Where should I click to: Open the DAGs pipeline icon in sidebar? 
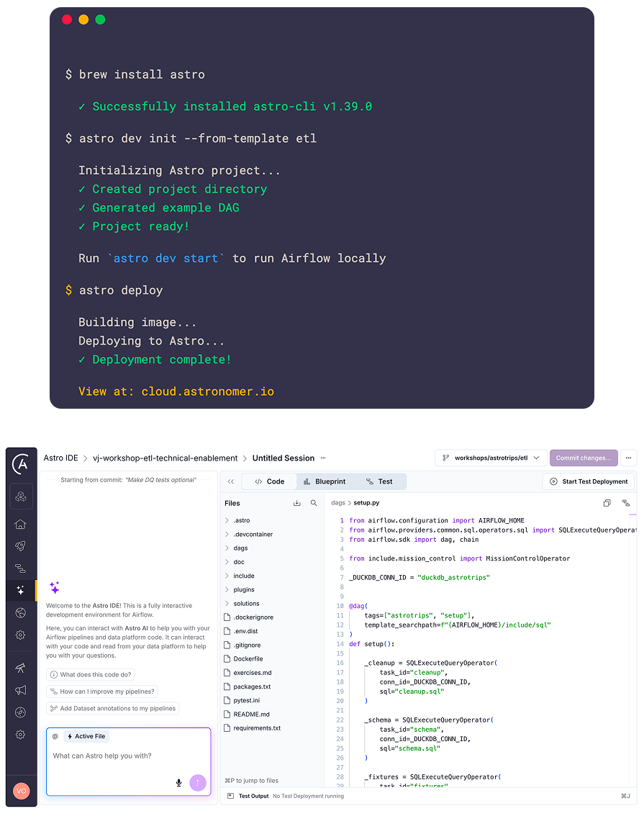coord(21,568)
